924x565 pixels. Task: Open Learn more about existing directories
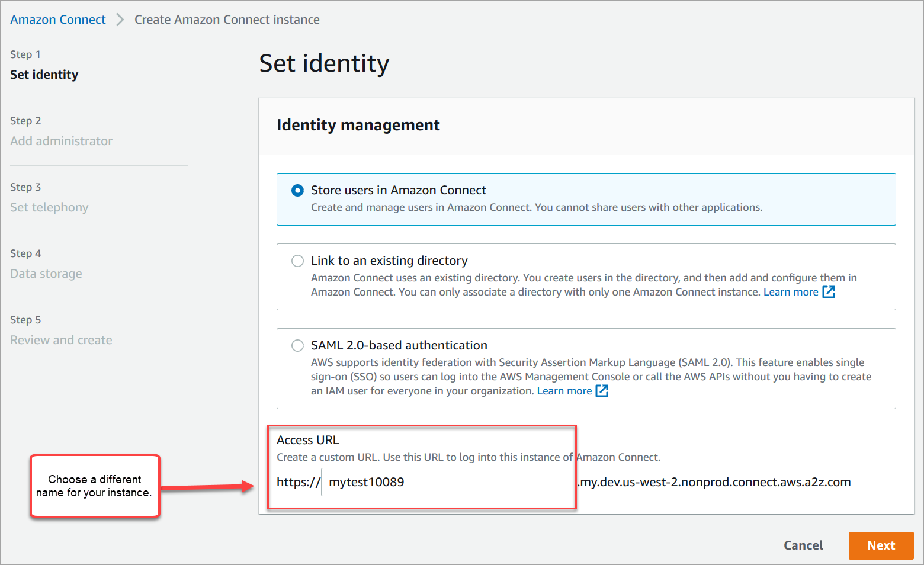coord(791,291)
